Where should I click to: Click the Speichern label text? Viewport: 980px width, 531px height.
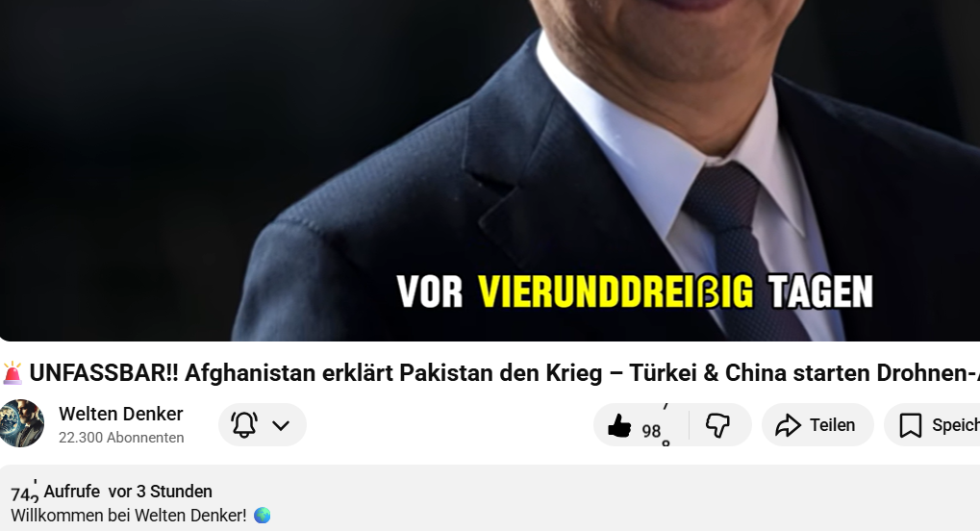956,425
